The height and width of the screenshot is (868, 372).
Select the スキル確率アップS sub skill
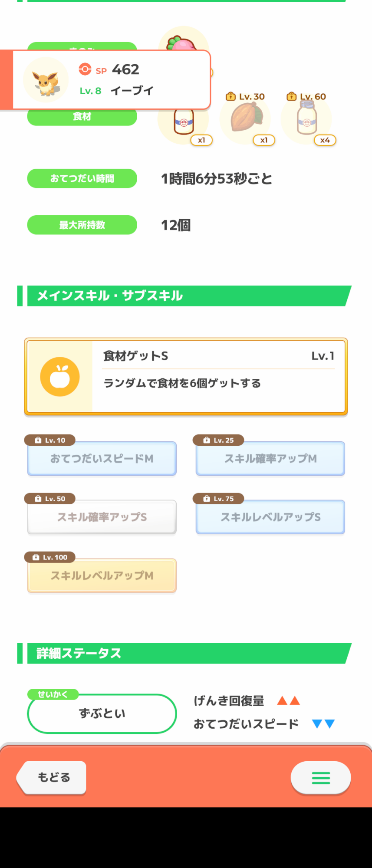(x=102, y=517)
